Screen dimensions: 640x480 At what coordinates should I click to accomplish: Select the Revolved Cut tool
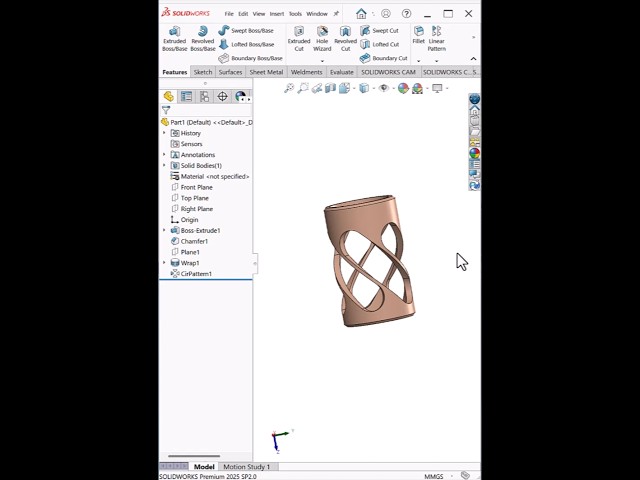tap(345, 39)
